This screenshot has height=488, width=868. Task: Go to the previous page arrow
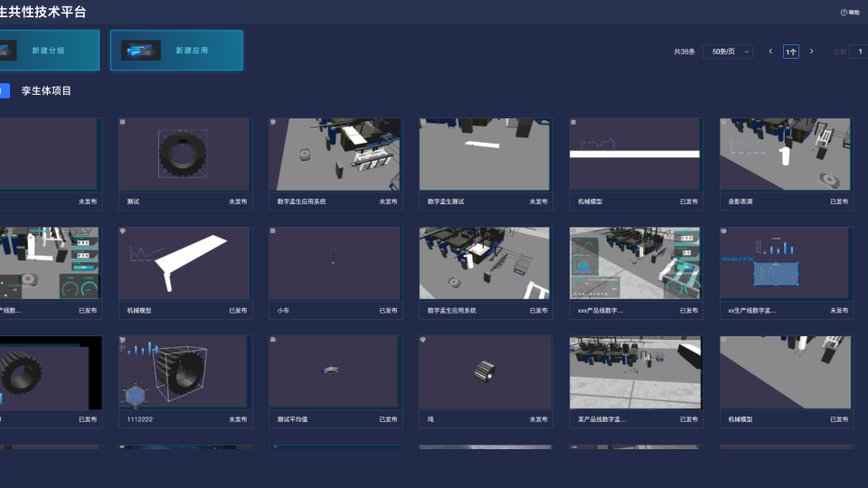(x=770, y=52)
